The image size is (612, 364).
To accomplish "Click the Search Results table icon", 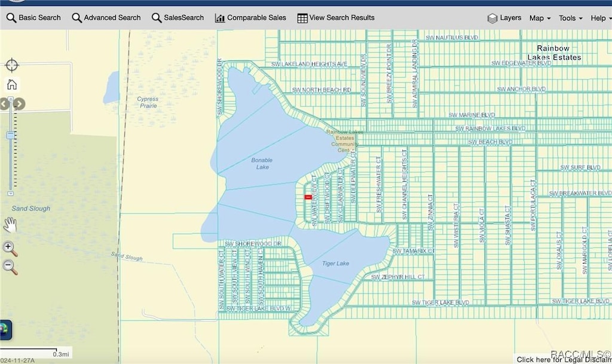I will tap(302, 18).
